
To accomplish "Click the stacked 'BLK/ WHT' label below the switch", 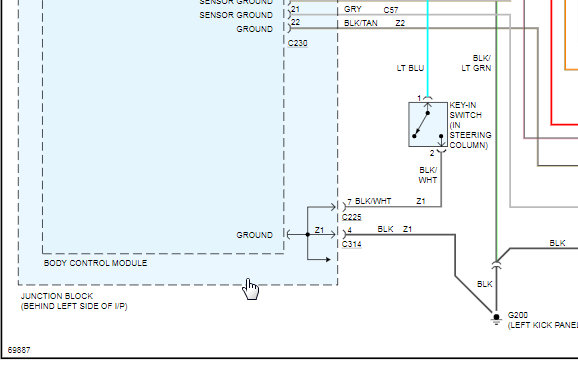I will point(428,175).
